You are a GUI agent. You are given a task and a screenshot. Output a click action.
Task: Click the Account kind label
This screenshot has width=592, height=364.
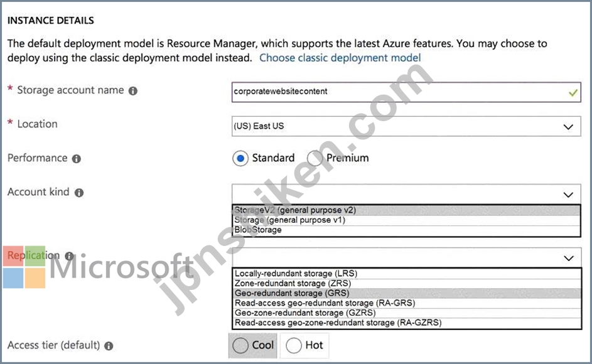coord(38,192)
